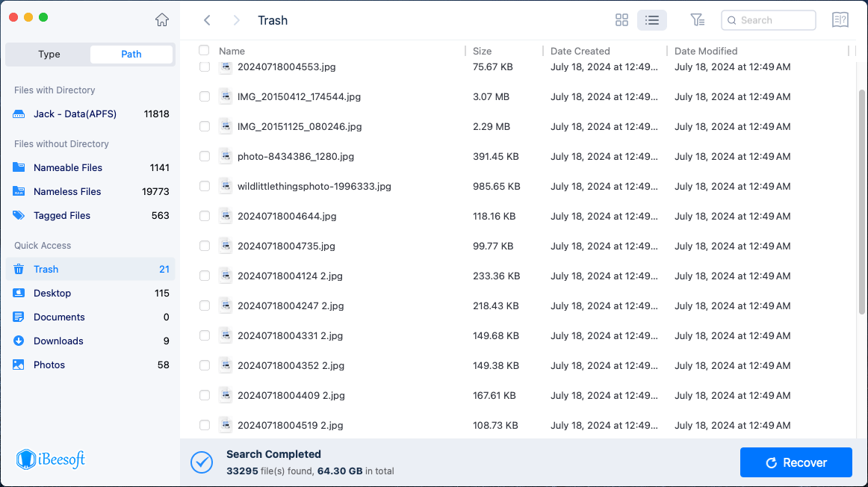Select file name 20240718004331 2.jpg

pyautogui.click(x=290, y=335)
